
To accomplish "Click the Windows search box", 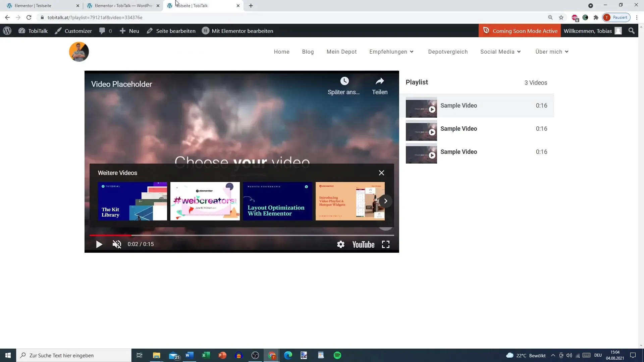I will pos(74,355).
